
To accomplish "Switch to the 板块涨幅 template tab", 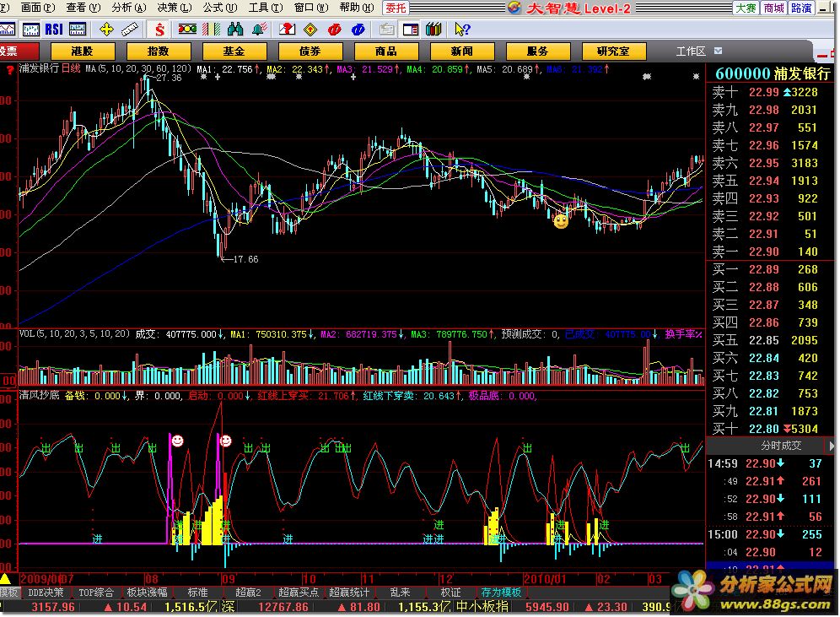I will [147, 593].
